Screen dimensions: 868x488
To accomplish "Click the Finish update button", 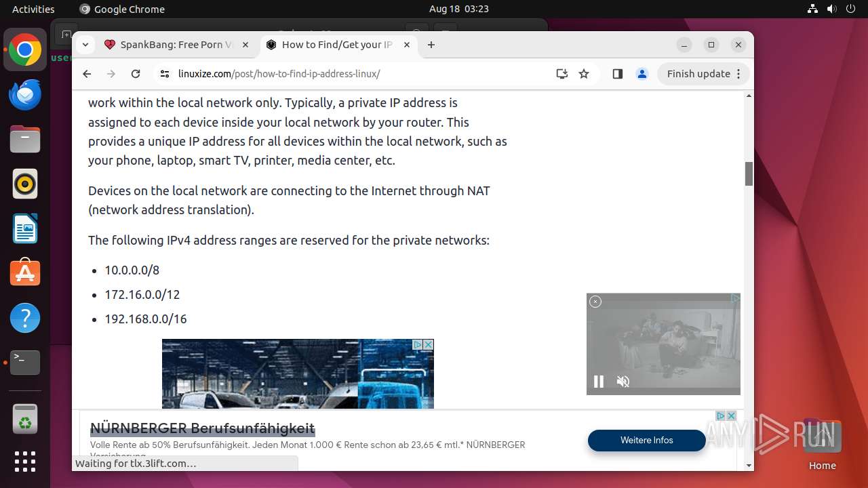I will [x=703, y=74].
